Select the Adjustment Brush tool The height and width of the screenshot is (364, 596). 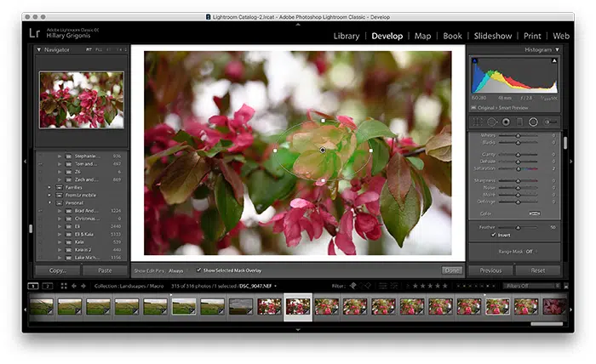point(550,122)
